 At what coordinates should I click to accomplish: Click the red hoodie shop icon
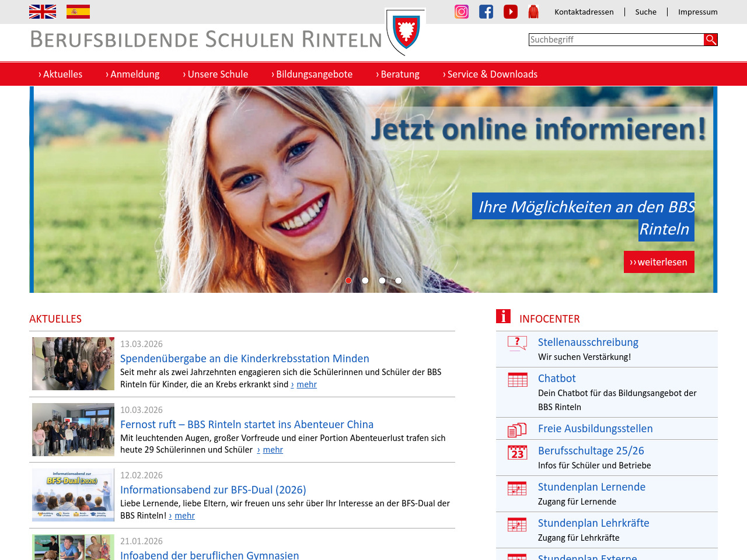click(x=533, y=12)
